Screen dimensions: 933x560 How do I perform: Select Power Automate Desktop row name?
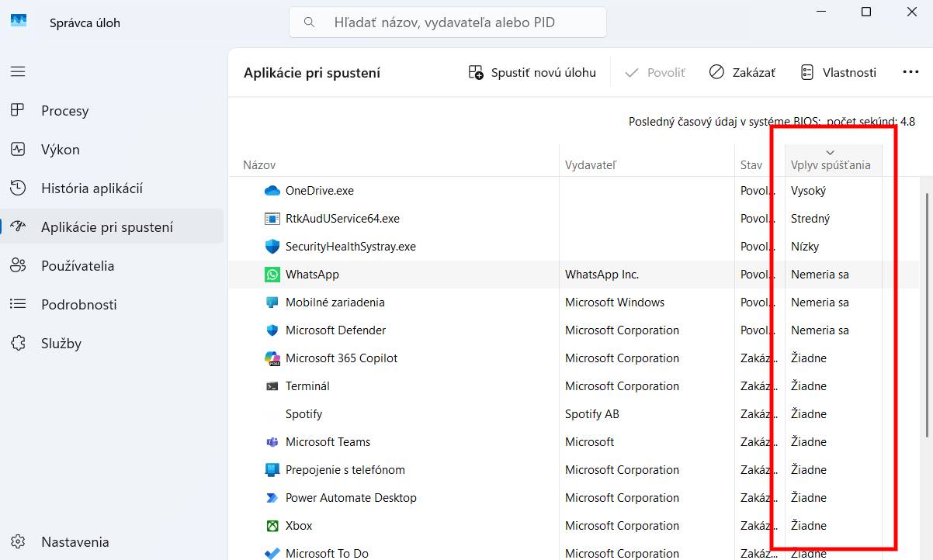(351, 497)
